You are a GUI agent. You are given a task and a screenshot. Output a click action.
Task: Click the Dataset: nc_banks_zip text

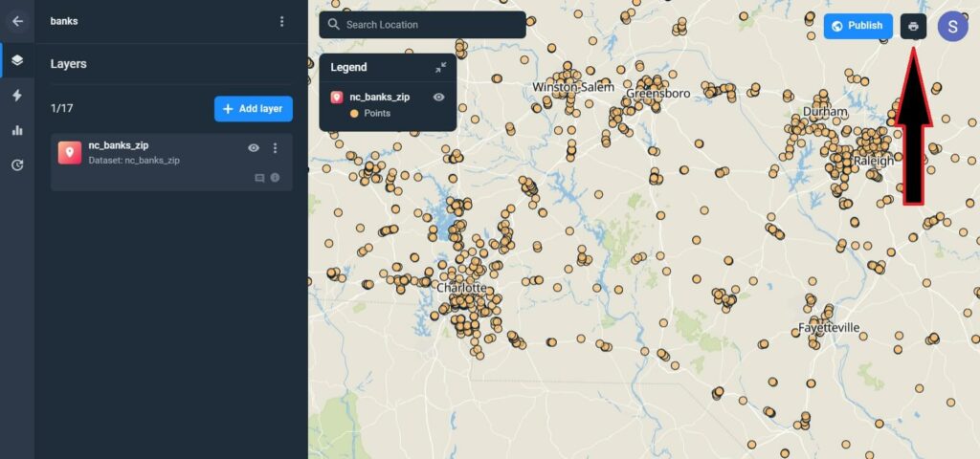[x=134, y=161]
